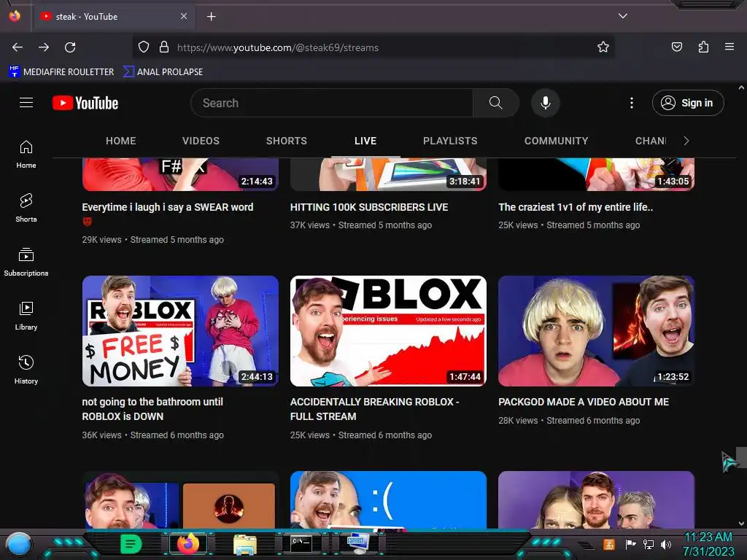Open History in the sidebar
This screenshot has height=560, width=747.
point(26,370)
